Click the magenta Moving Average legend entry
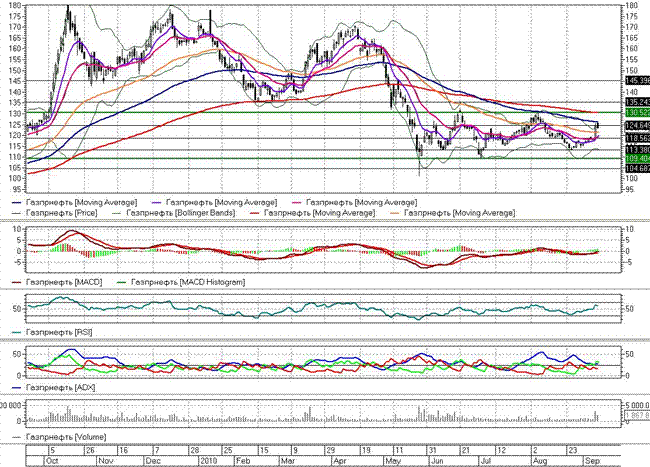 [355, 203]
